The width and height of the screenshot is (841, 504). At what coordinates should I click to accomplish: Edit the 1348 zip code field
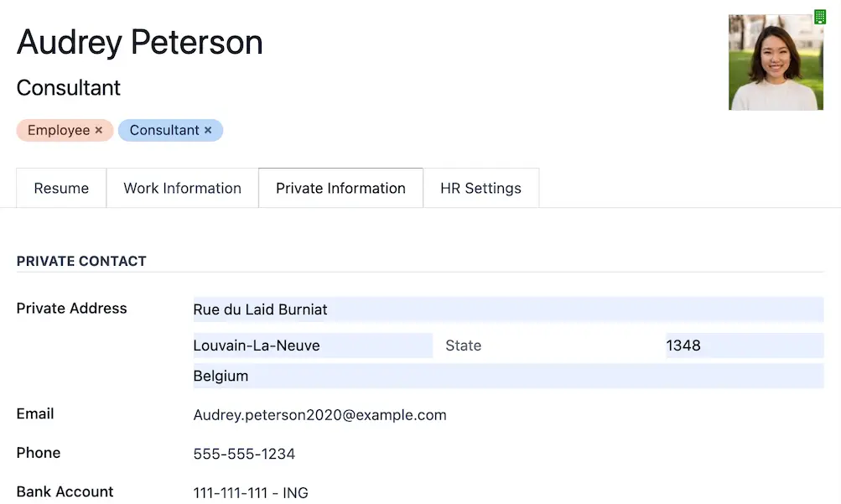pos(745,346)
